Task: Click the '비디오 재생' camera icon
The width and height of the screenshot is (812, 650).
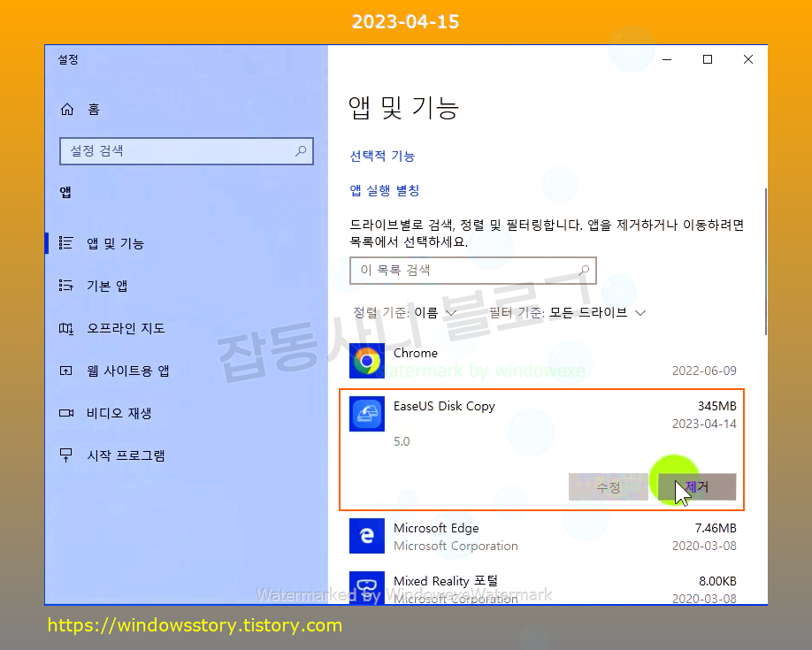Action: tap(66, 413)
